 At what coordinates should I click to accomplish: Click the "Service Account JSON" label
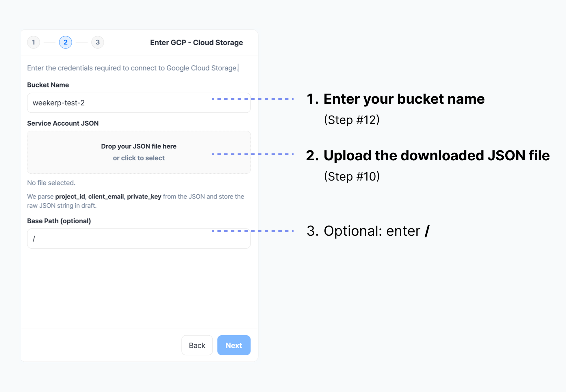click(63, 123)
